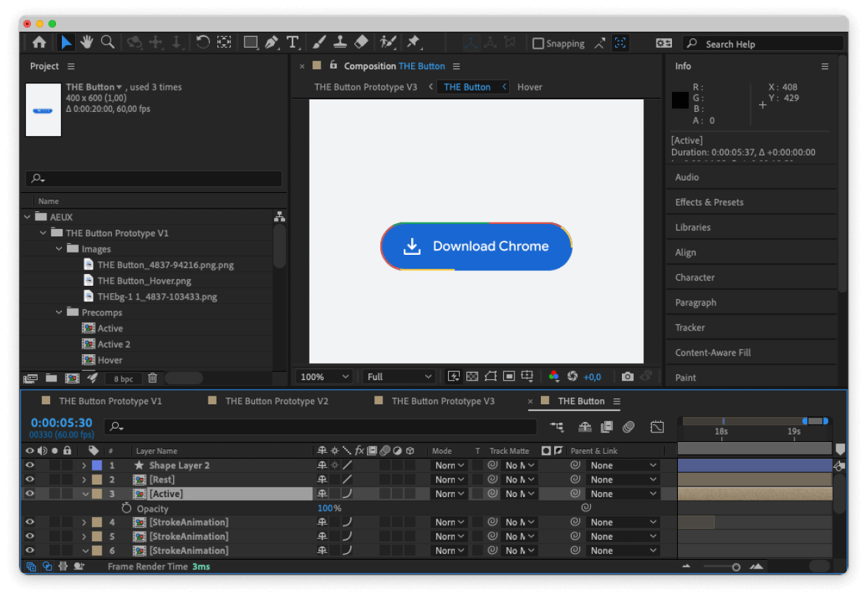The image size is (868, 598).
Task: Toggle Opacity stopwatch on Active layer
Action: 126,508
